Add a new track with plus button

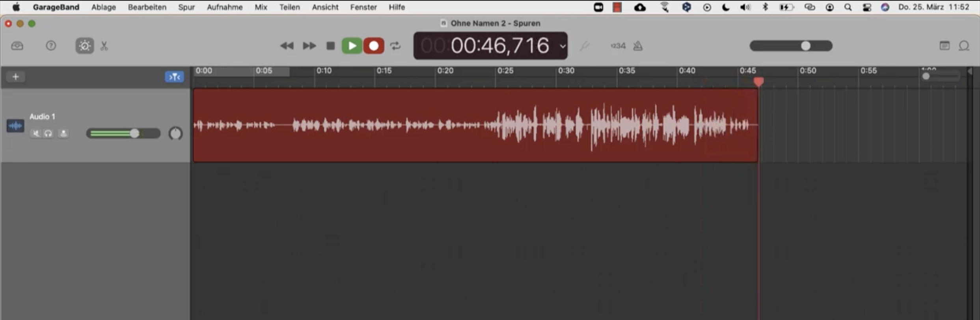16,76
